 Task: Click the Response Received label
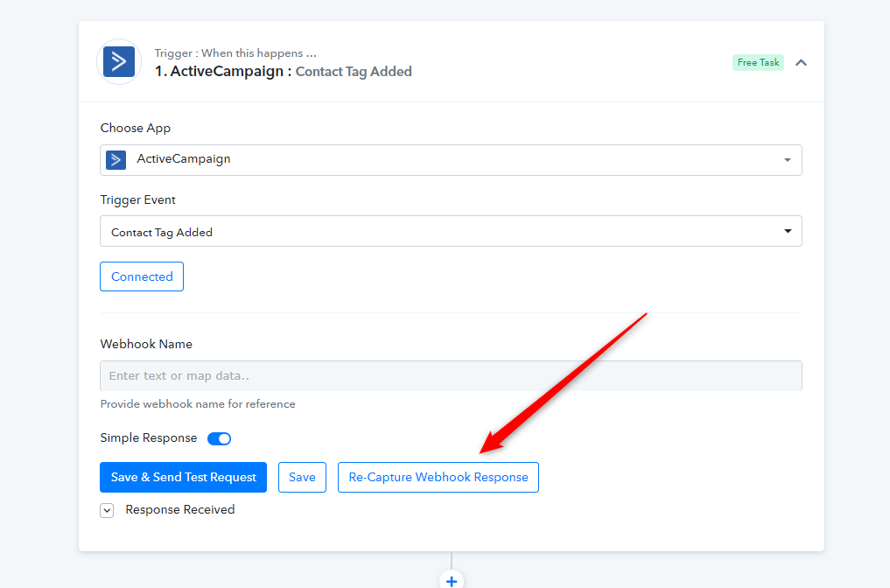(x=180, y=509)
